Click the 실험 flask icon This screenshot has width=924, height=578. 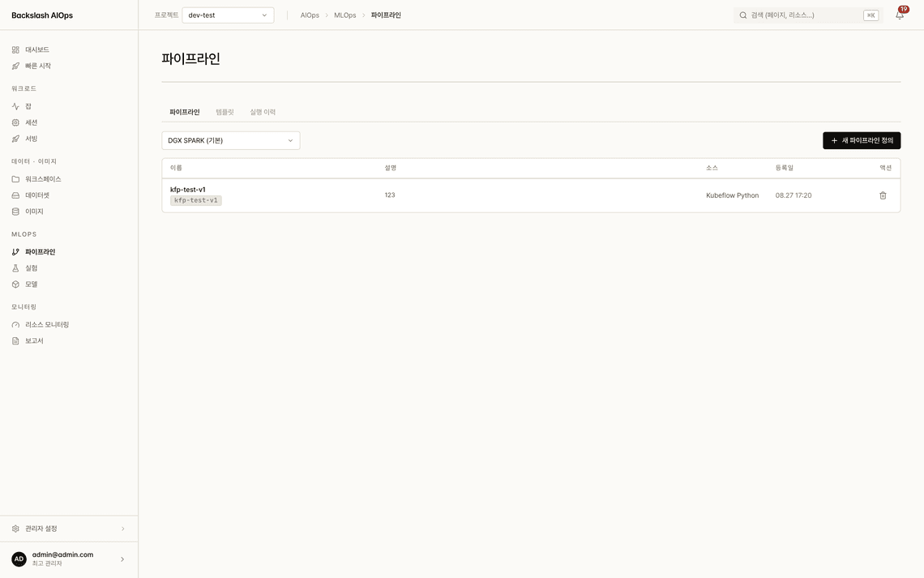15,268
